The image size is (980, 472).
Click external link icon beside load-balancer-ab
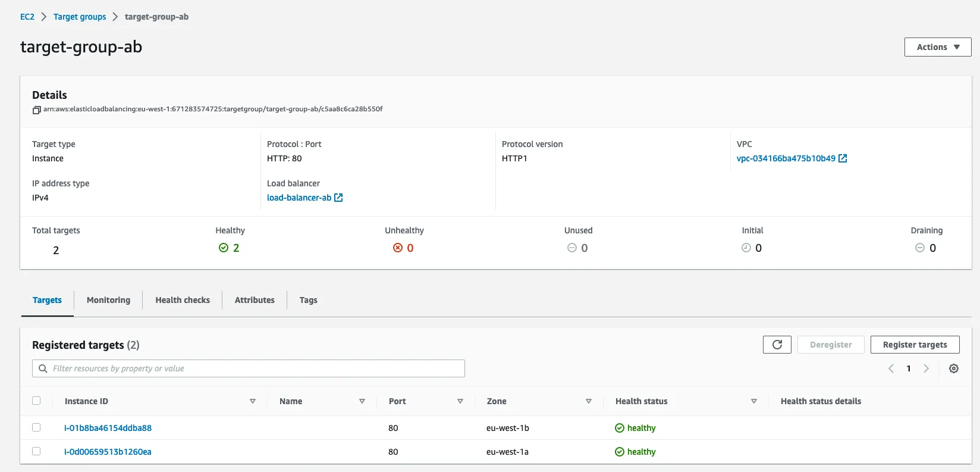click(338, 198)
